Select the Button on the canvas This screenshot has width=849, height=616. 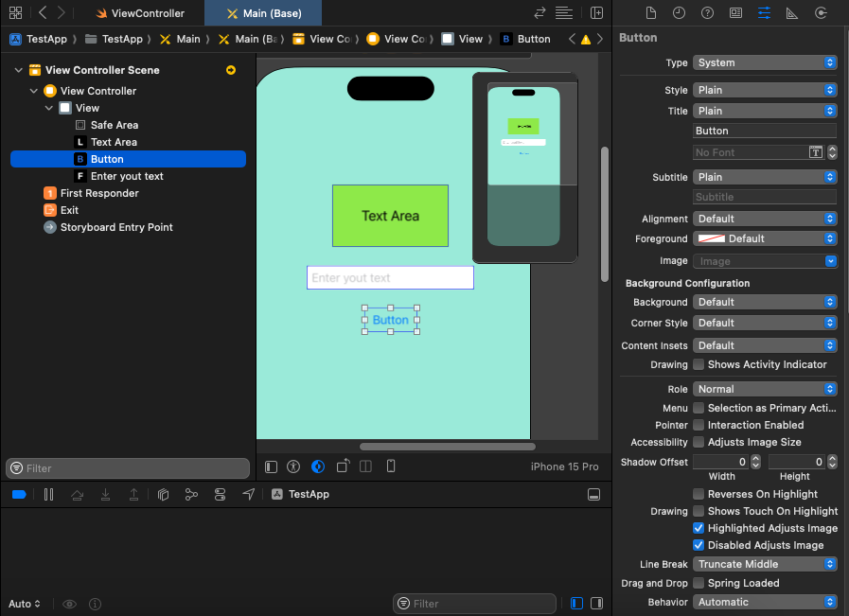tap(390, 321)
